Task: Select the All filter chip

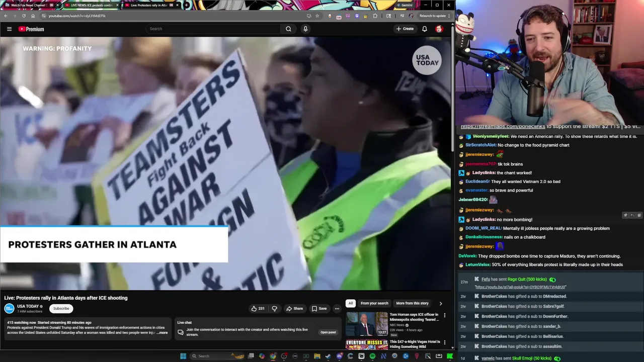Action: coord(350,303)
